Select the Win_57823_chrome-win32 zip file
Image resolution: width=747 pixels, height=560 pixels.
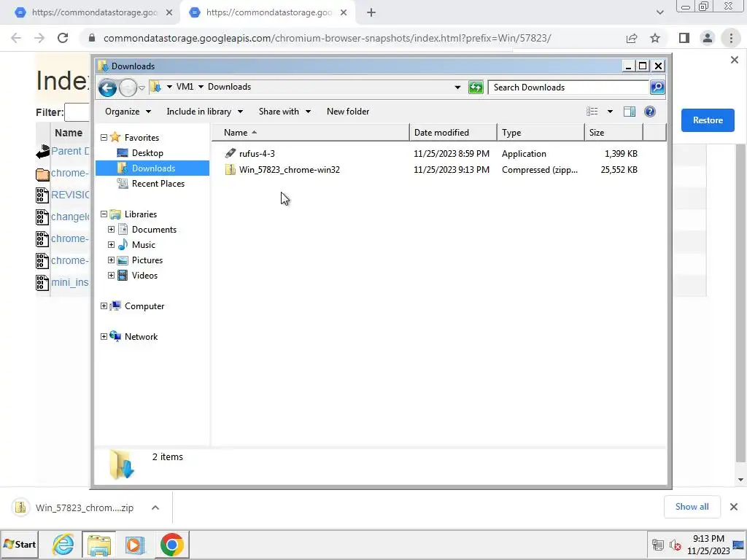click(289, 169)
